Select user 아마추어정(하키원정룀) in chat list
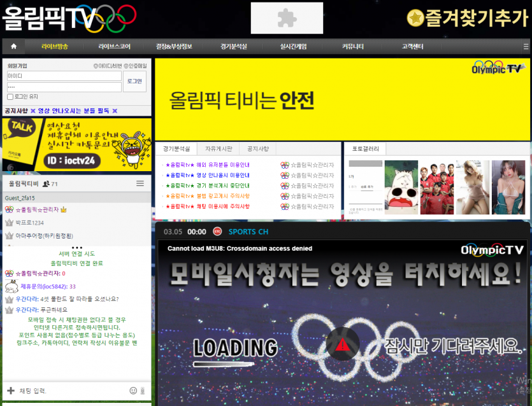Image resolution: width=532 pixels, height=406 pixels. [44, 235]
